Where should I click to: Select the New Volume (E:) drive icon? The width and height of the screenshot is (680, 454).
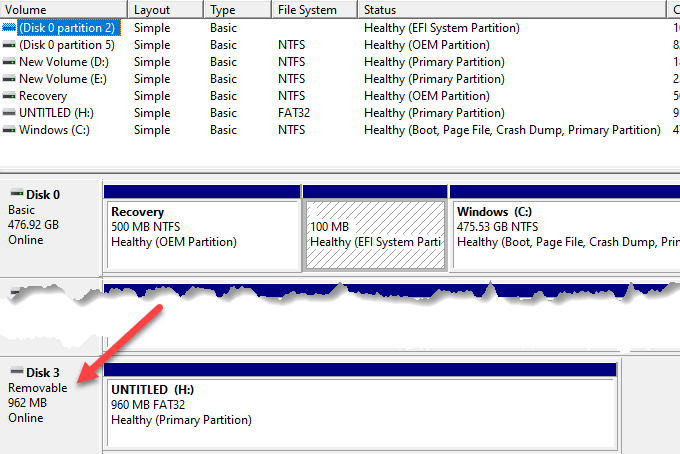(9, 79)
